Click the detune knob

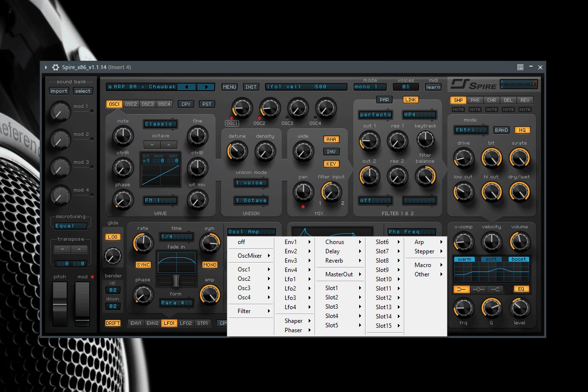tap(237, 151)
